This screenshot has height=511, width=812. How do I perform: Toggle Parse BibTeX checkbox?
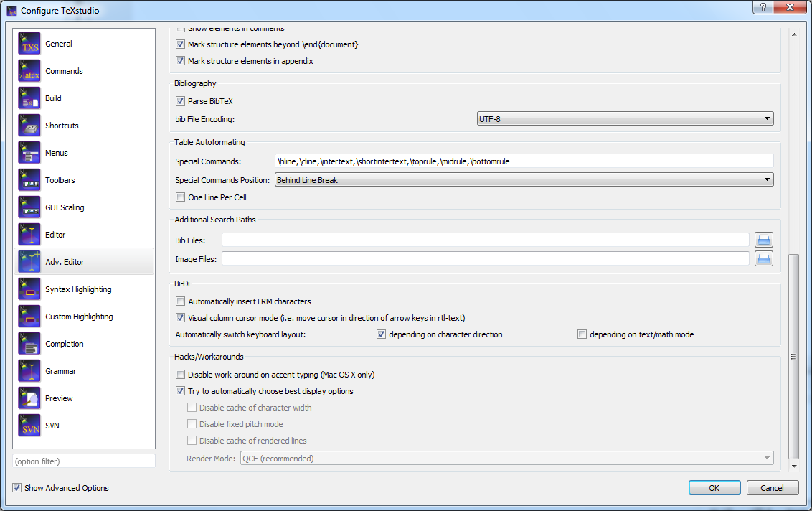[180, 101]
